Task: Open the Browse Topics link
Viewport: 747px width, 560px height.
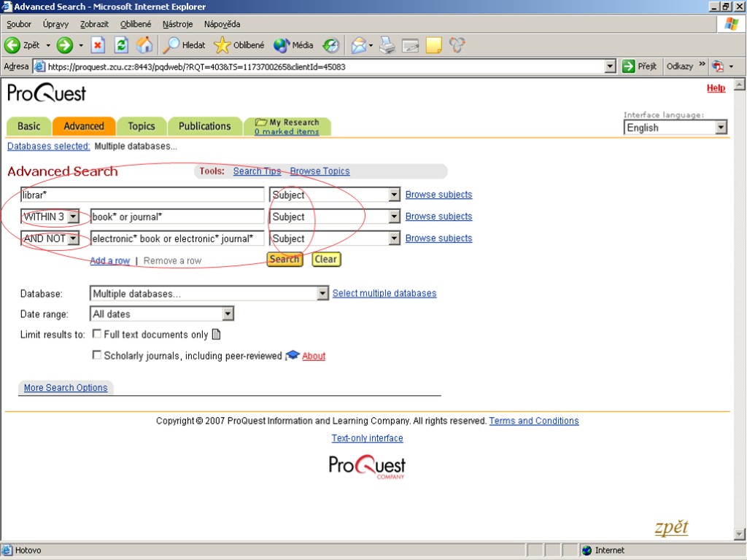Action: 320,171
